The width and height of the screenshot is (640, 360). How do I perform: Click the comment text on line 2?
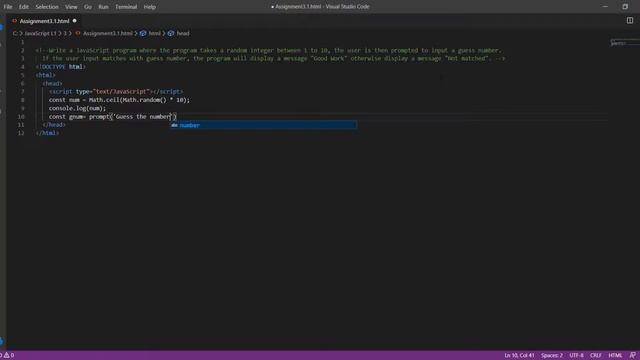click(269, 50)
